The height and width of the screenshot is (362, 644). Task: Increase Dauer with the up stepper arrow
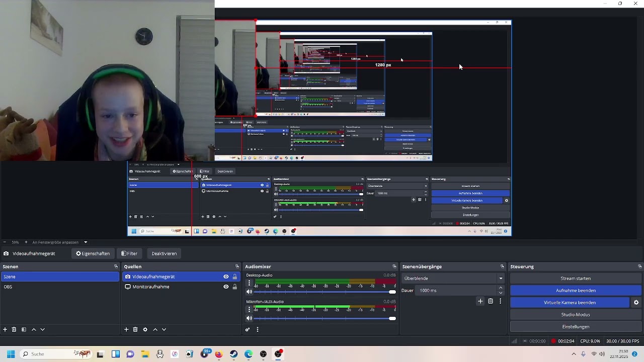[500, 288]
